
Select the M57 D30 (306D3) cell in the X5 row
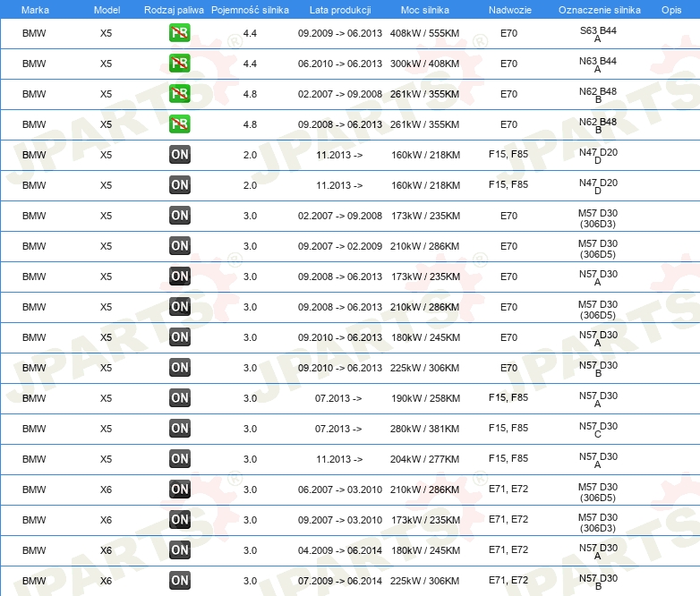pos(598,218)
